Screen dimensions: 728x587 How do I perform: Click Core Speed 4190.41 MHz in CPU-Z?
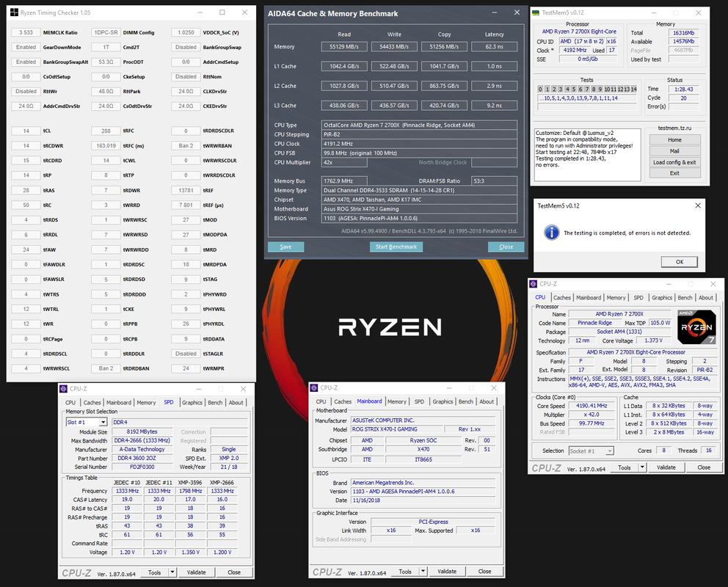pyautogui.click(x=591, y=406)
